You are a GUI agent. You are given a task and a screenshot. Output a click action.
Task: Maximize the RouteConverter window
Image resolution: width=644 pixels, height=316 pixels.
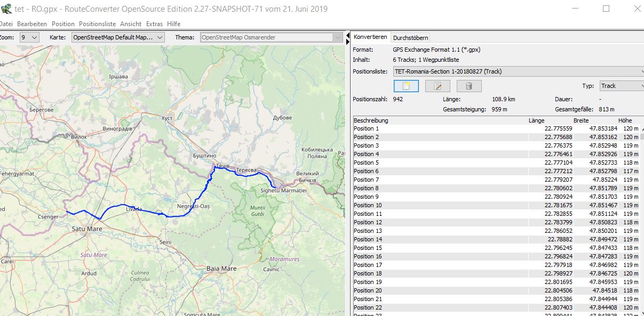pos(606,9)
